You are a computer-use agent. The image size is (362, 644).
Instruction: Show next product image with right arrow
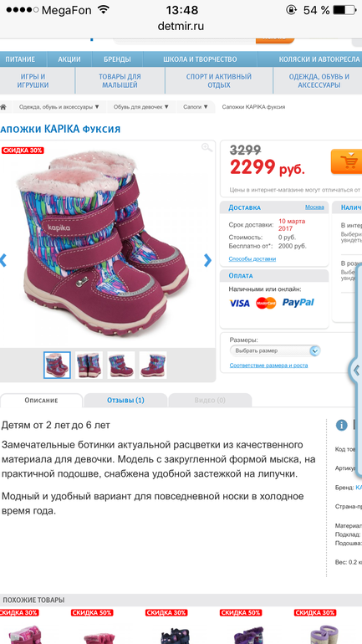click(x=207, y=260)
